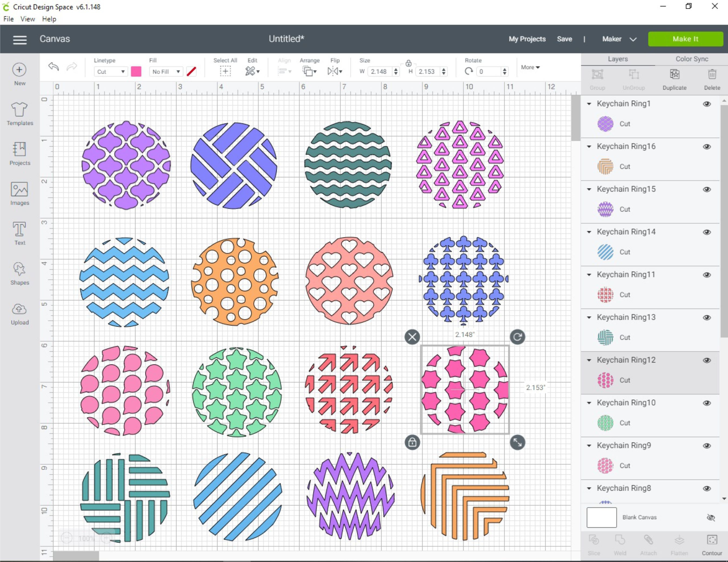728x562 pixels.
Task: Open the machine Maker dropdown
Action: [x=619, y=39]
